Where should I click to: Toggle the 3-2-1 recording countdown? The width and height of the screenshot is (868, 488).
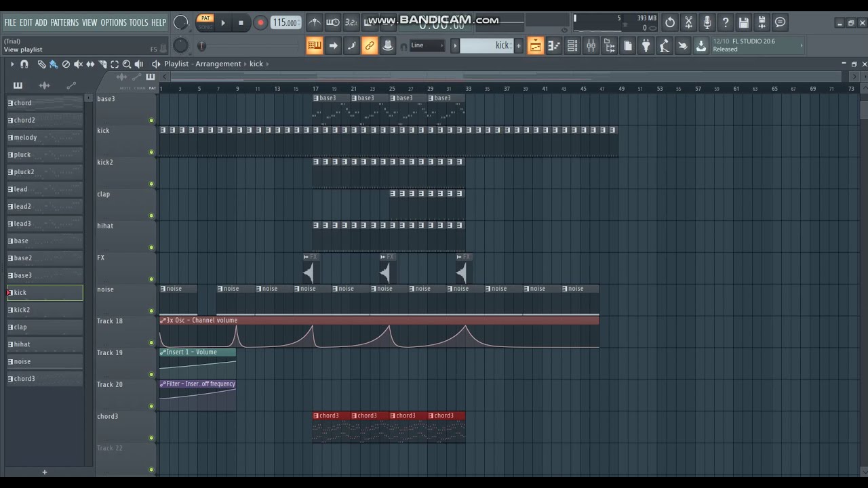(351, 22)
